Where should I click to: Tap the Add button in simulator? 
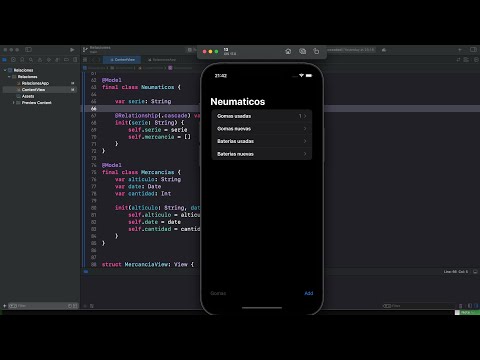(309, 293)
